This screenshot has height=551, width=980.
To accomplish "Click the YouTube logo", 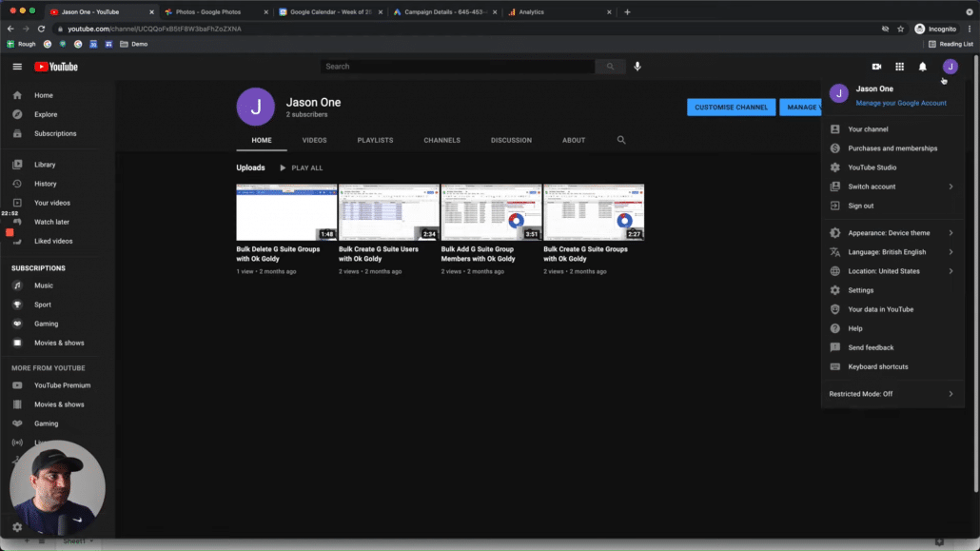I will coord(55,67).
